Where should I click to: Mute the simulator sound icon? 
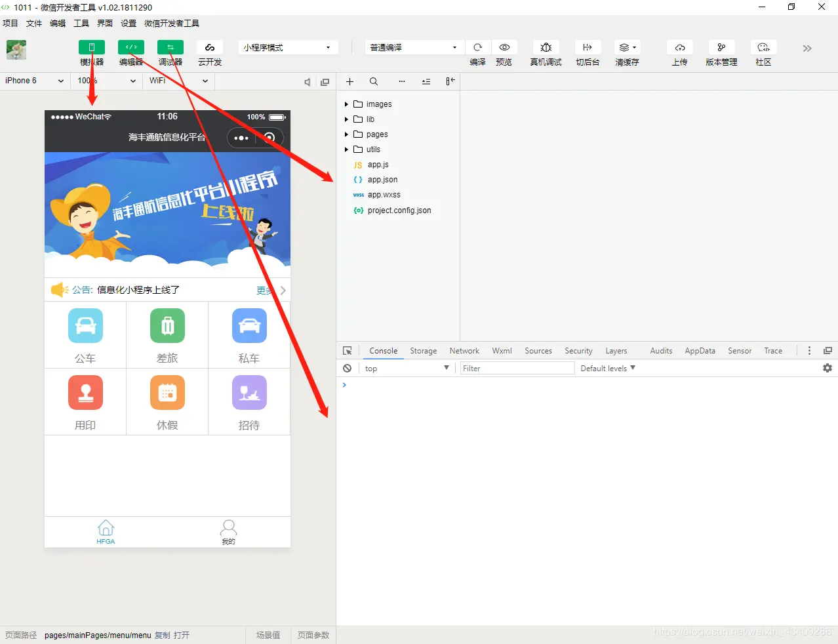307,82
